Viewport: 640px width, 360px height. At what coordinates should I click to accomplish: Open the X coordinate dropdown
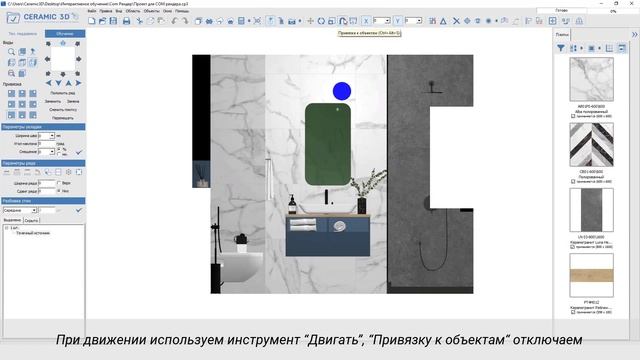(x=387, y=21)
